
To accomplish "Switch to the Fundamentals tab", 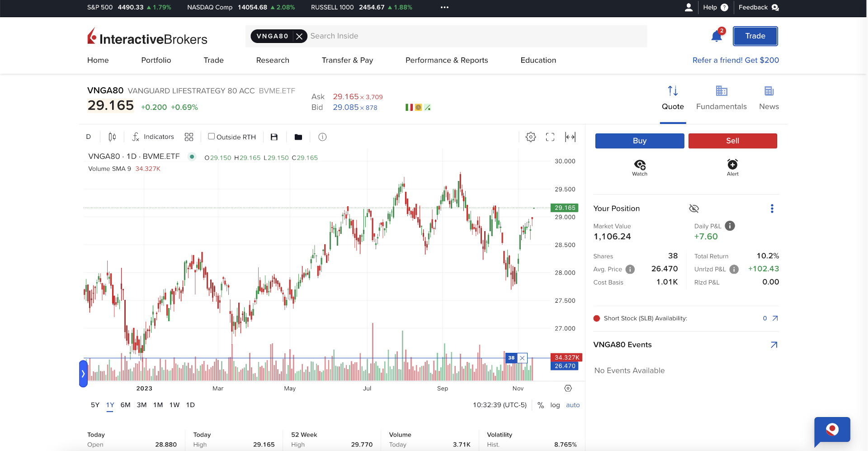I will click(x=721, y=98).
